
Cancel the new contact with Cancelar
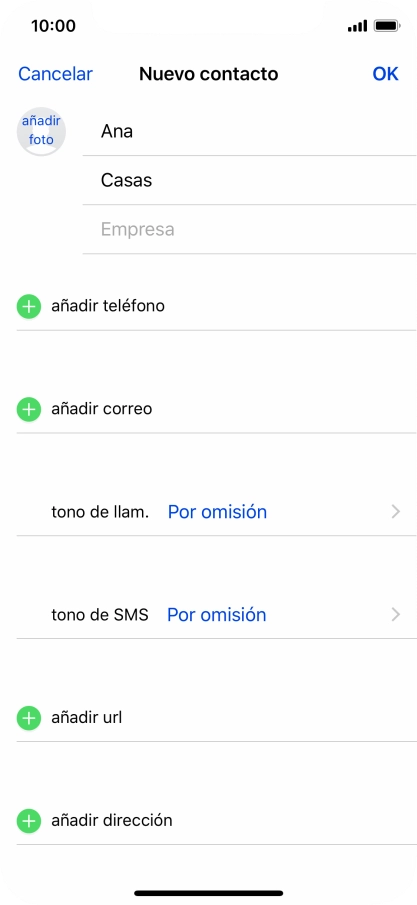pos(55,74)
